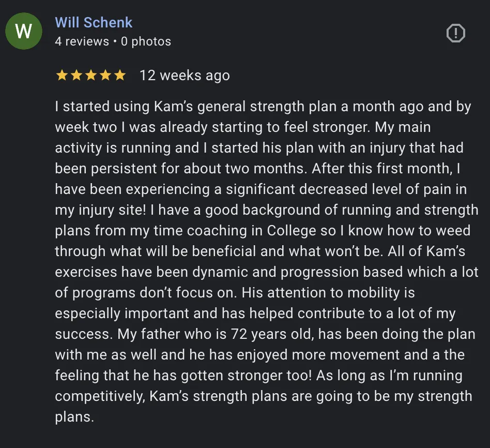The height and width of the screenshot is (448, 490).
Task: Click the report review flag icon
Action: 455,33
